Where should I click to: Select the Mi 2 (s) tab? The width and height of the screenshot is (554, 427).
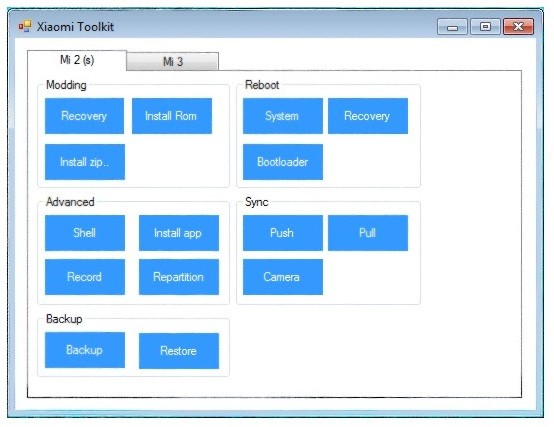(x=77, y=60)
